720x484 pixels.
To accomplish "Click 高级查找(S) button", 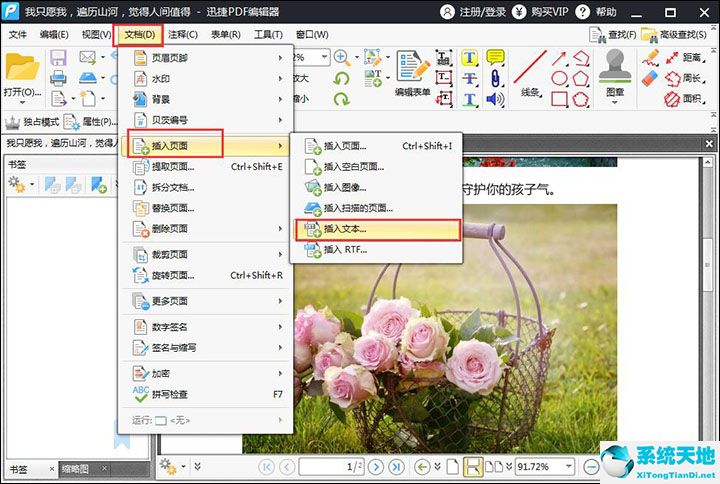I will click(674, 35).
